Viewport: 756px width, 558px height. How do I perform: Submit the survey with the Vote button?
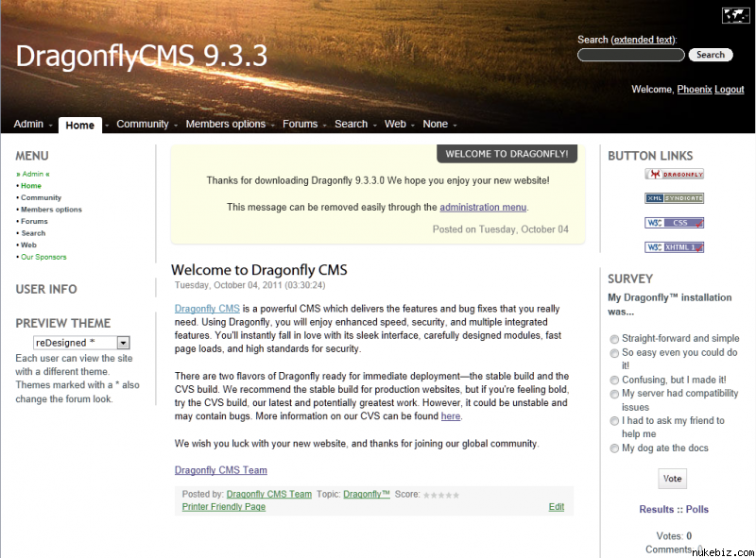(x=672, y=479)
